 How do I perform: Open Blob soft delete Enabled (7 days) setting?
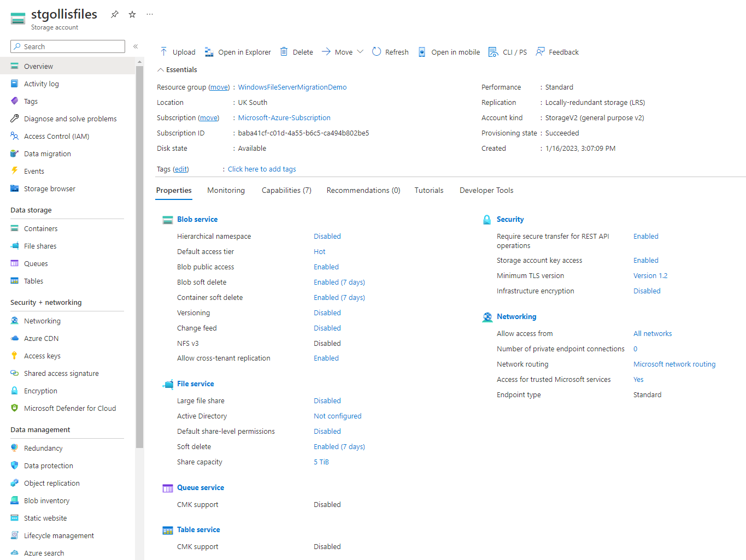pyautogui.click(x=339, y=282)
